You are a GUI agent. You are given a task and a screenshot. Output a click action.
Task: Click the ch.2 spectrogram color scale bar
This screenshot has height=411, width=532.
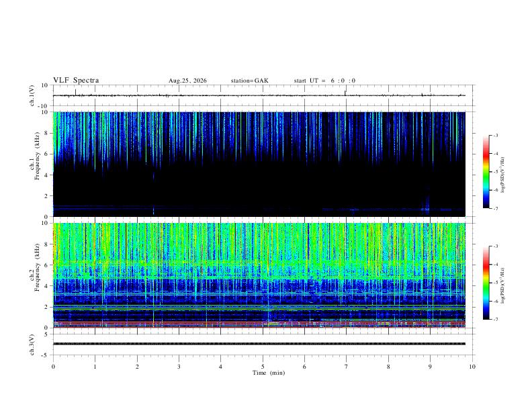(486, 283)
